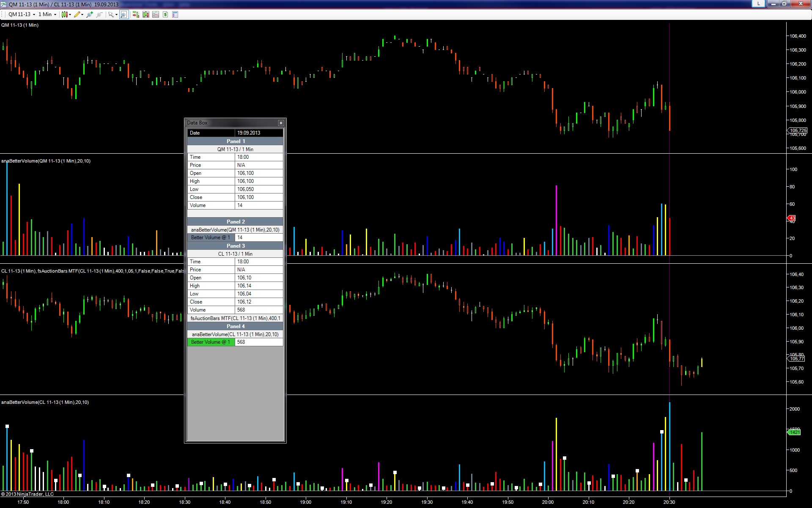Open the Strategies dollar sign icon
The width and height of the screenshot is (812, 508).
coord(165,14)
